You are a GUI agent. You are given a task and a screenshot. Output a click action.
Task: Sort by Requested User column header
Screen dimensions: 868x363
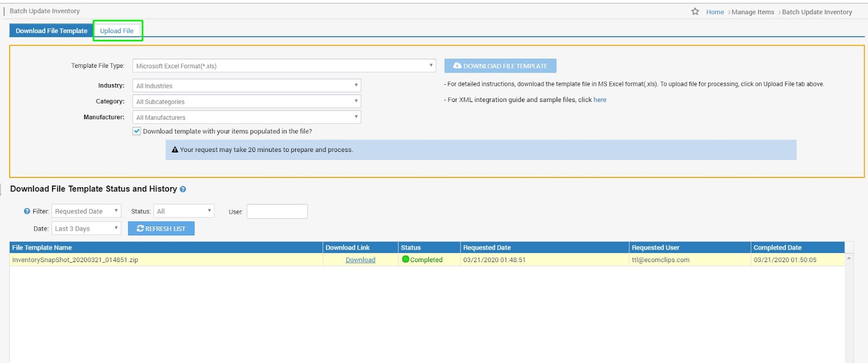[x=690, y=247]
